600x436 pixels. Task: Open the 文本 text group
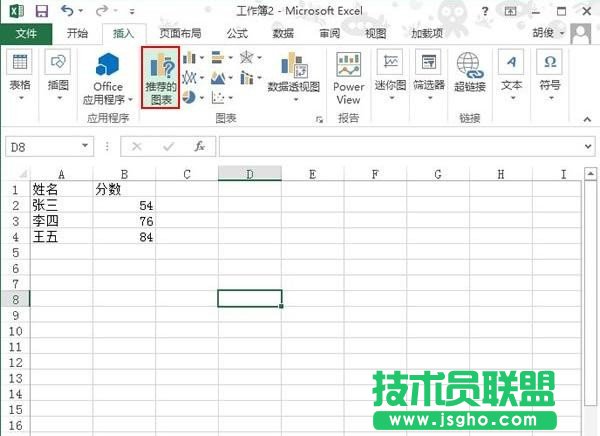click(x=512, y=76)
